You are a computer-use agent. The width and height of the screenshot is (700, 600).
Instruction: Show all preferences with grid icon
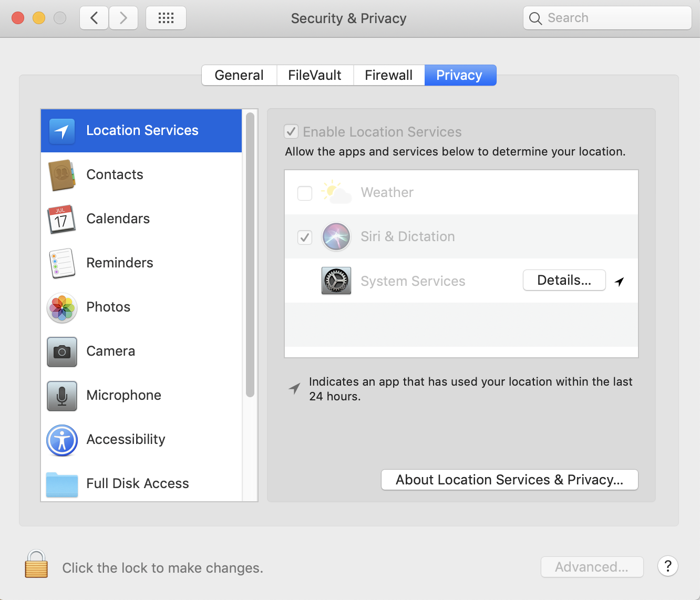tap(166, 18)
